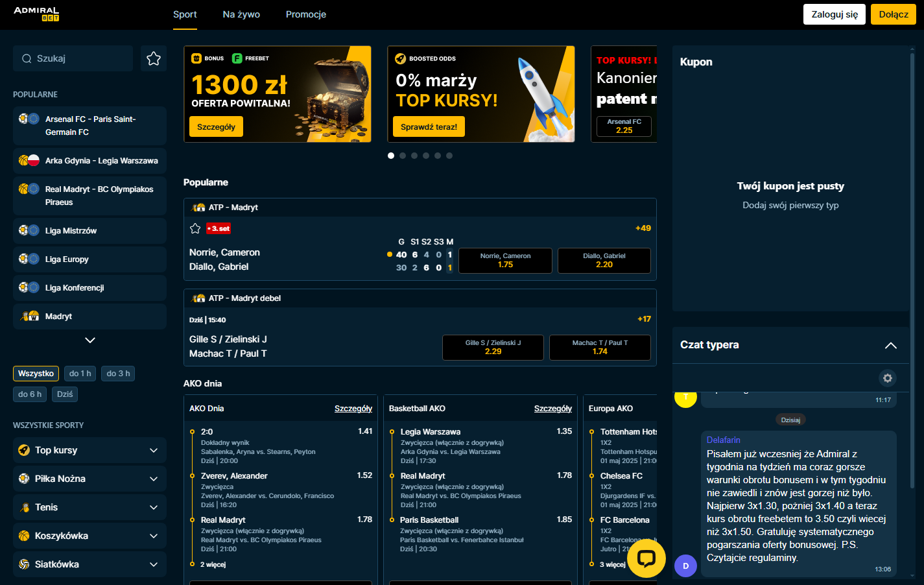
Task: Open Szczegóły link for AKO Dnia
Action: pyautogui.click(x=353, y=409)
